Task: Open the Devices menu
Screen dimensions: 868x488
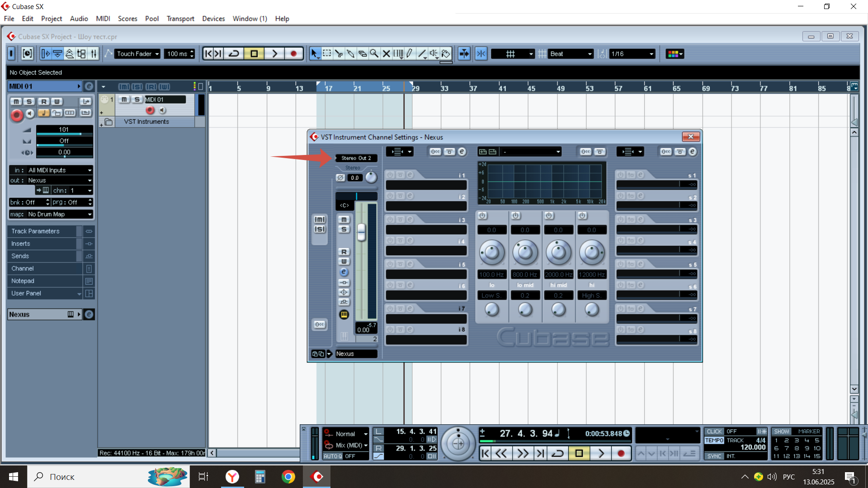Action: point(213,19)
